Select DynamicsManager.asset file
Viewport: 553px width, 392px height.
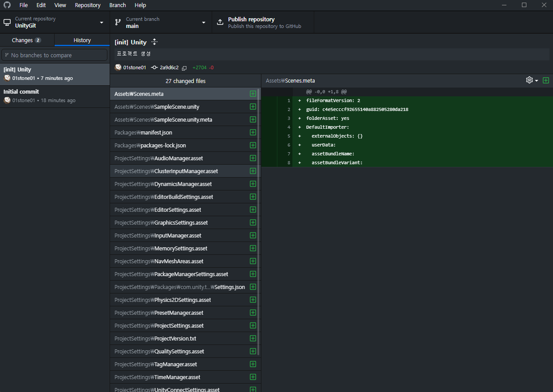(x=185, y=184)
